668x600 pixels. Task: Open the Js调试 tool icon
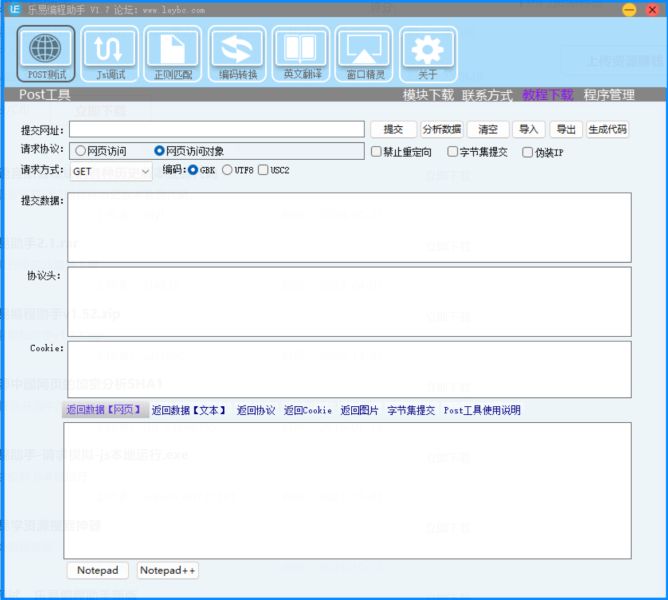click(x=110, y=52)
